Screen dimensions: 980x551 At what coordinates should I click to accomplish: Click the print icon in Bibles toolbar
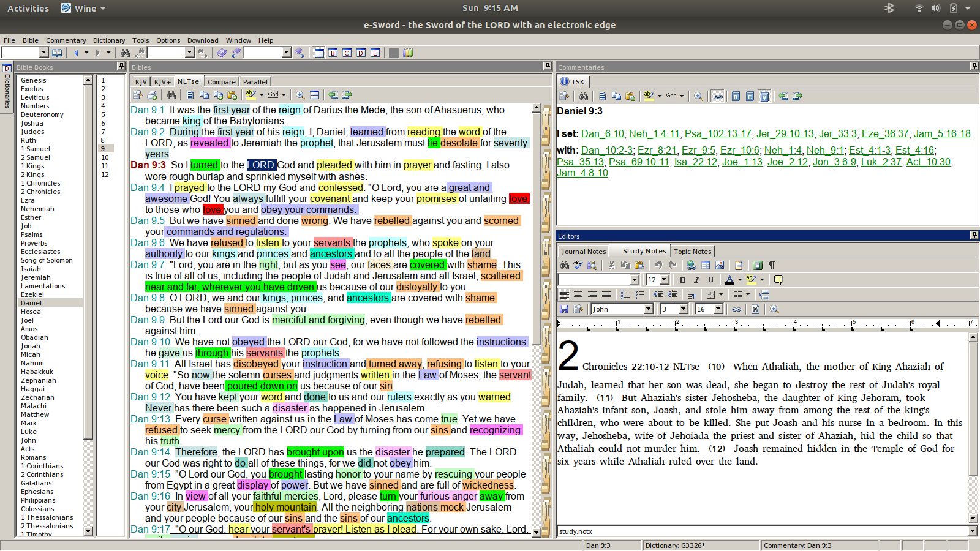152,95
